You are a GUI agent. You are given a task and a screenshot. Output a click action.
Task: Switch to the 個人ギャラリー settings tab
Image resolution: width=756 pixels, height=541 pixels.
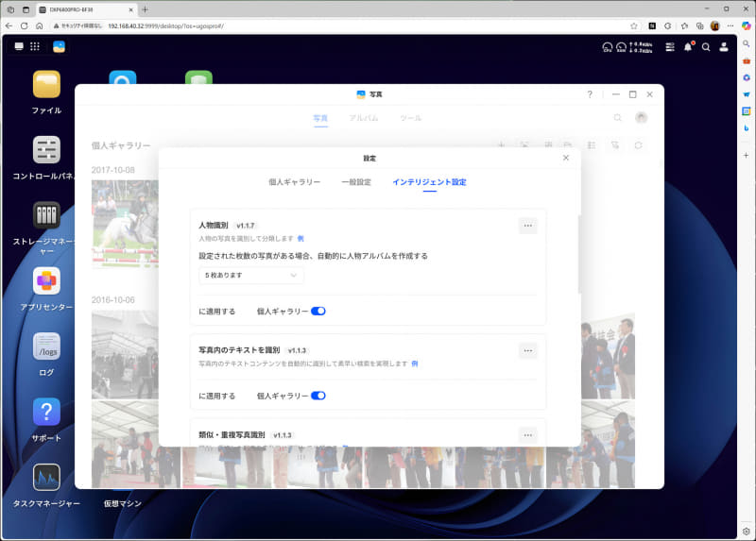point(295,182)
